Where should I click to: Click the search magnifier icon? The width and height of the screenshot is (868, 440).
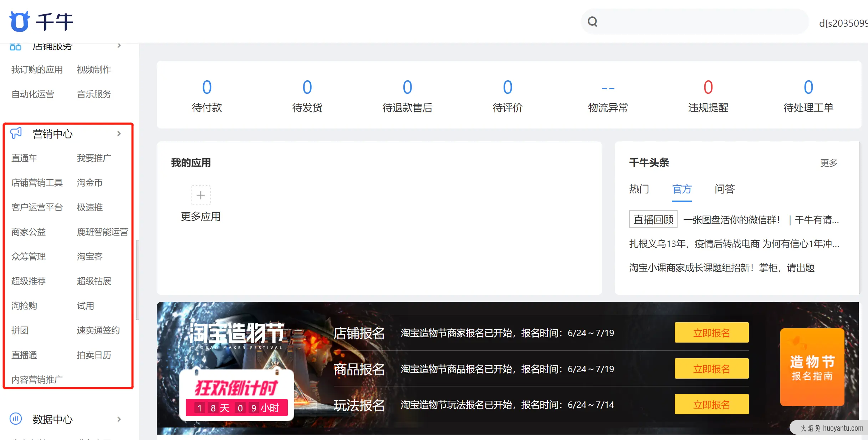tap(592, 22)
